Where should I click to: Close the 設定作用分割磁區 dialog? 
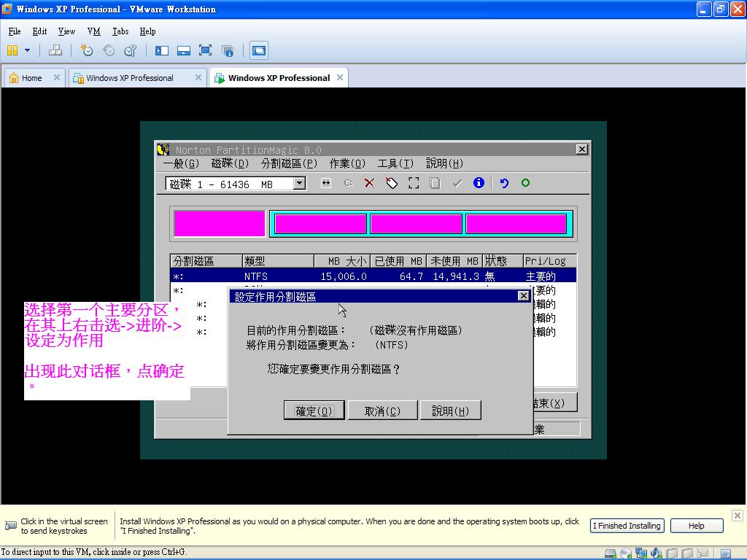[523, 296]
